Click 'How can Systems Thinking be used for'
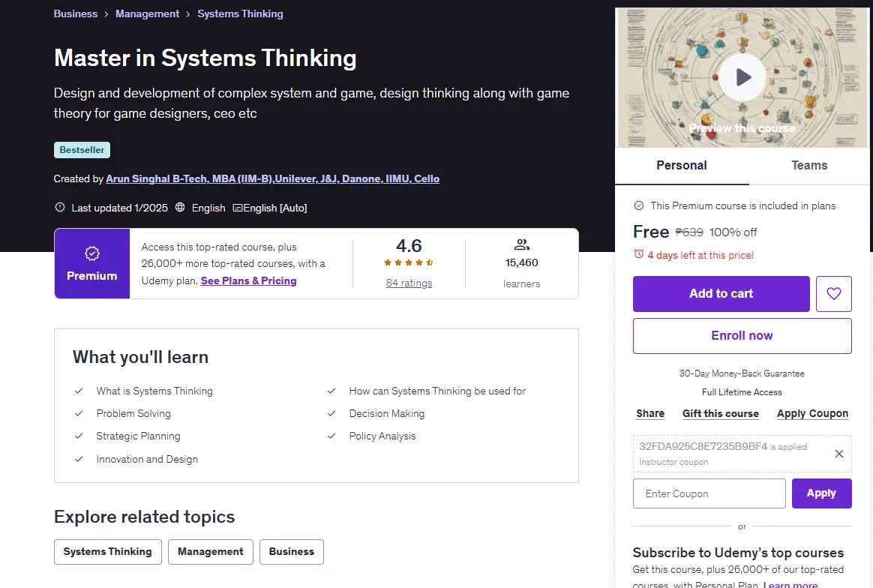873x588 pixels. [437, 391]
